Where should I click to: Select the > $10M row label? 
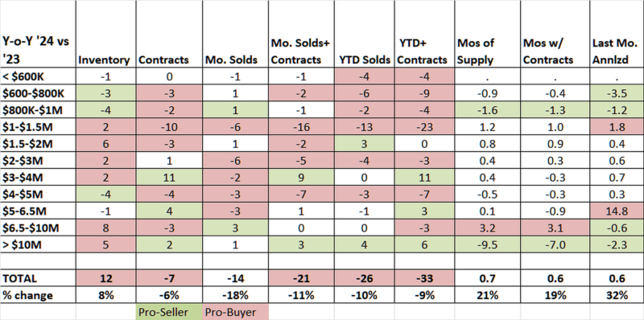pyautogui.click(x=38, y=245)
